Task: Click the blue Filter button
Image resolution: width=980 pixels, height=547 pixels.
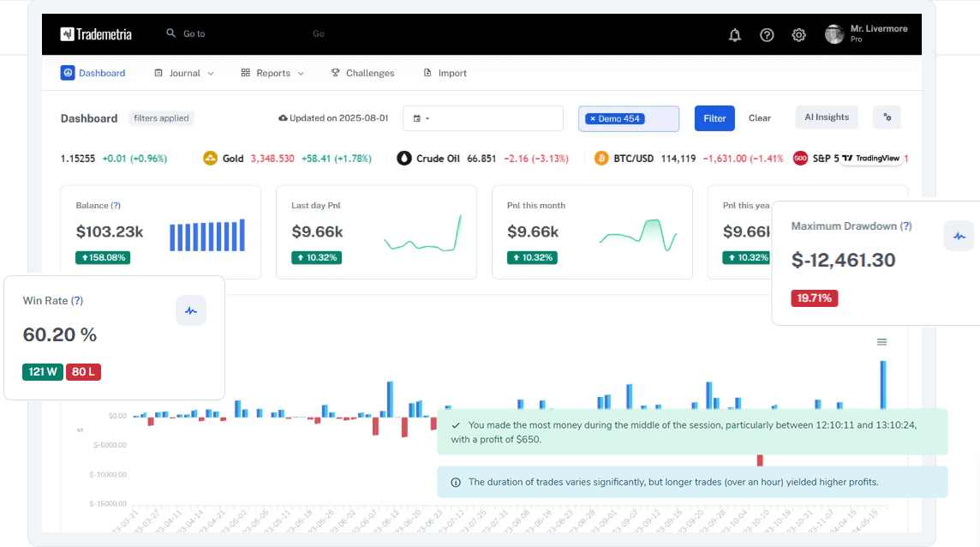Action: [x=714, y=118]
